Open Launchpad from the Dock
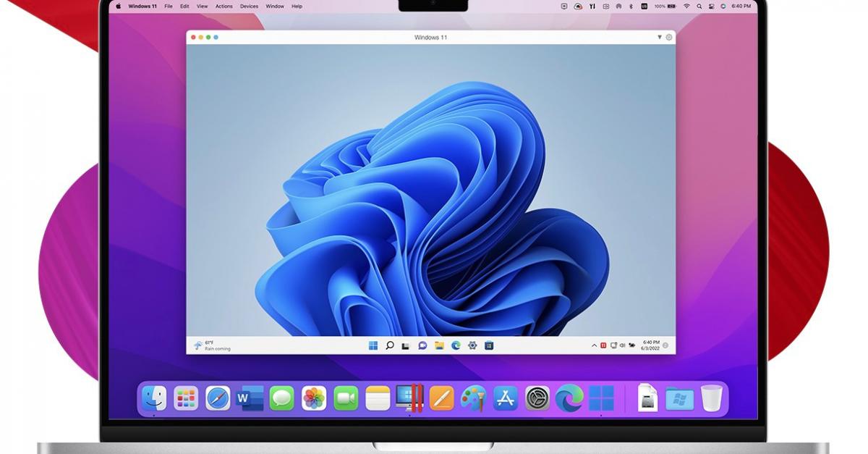The width and height of the screenshot is (868, 454). coord(186,398)
